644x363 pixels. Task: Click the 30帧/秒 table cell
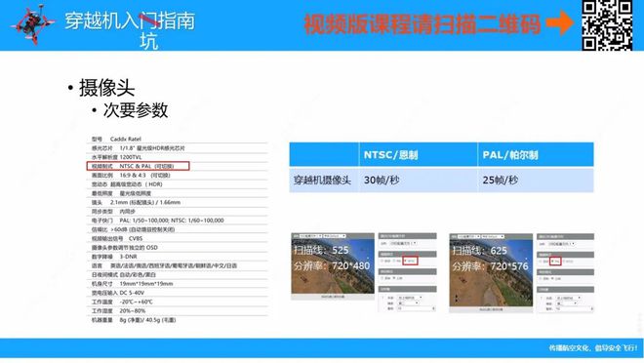(418, 180)
